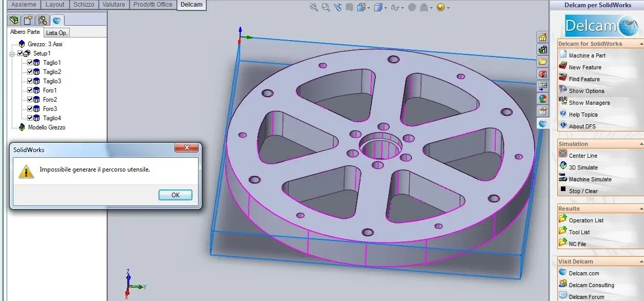Confirm the error dialog with OK

(175, 195)
